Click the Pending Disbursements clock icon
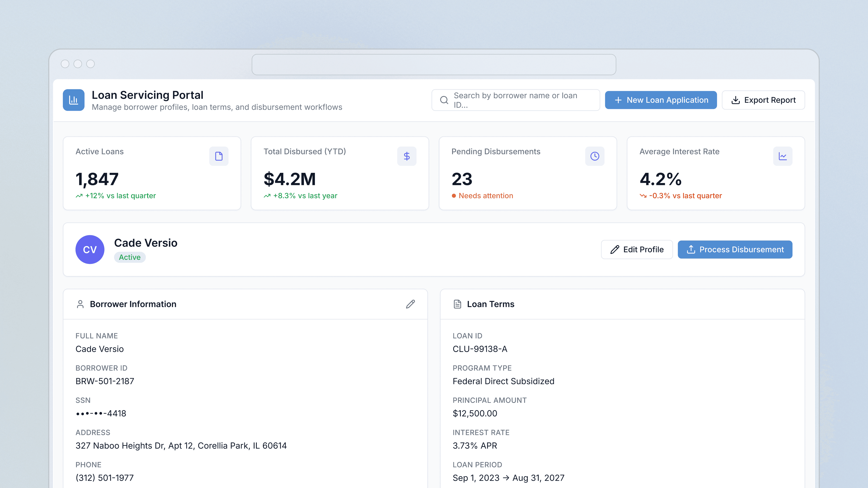Viewport: 868px width, 488px height. [595, 156]
